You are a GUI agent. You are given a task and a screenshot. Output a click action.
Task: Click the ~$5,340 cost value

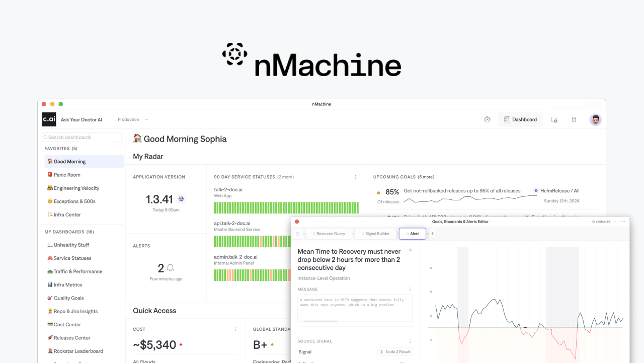tap(154, 345)
